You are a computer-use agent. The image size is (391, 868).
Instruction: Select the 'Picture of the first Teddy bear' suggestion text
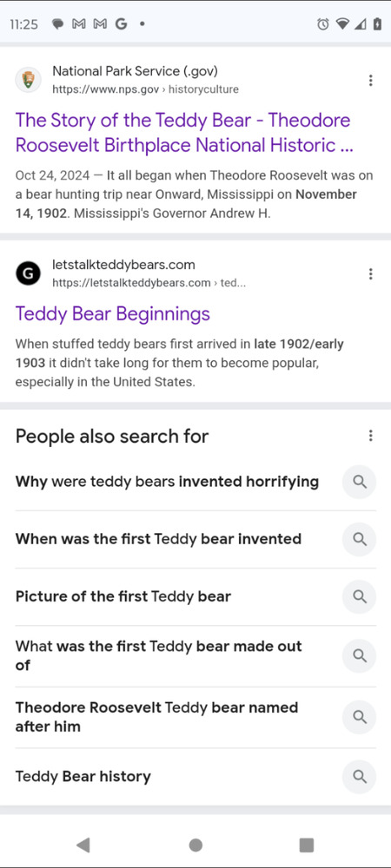123,597
